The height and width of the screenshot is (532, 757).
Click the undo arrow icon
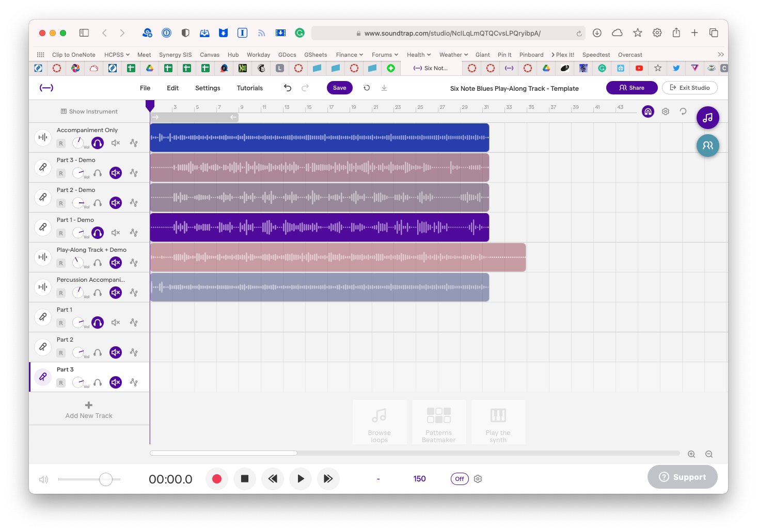288,88
